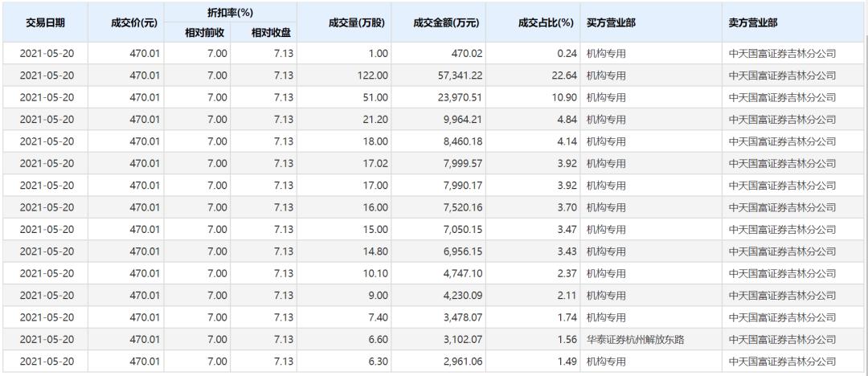Select volume cell 6.30
Viewport: 868px width, 376px height.
[379, 362]
